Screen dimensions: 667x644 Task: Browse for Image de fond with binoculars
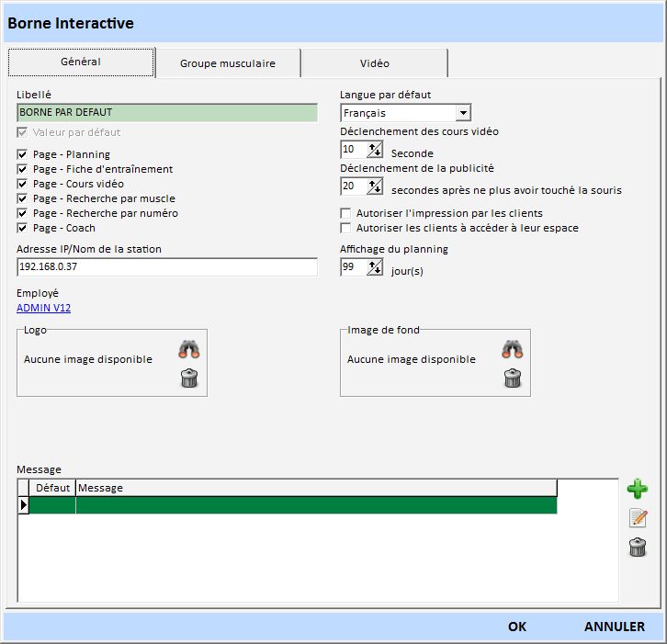pos(513,349)
